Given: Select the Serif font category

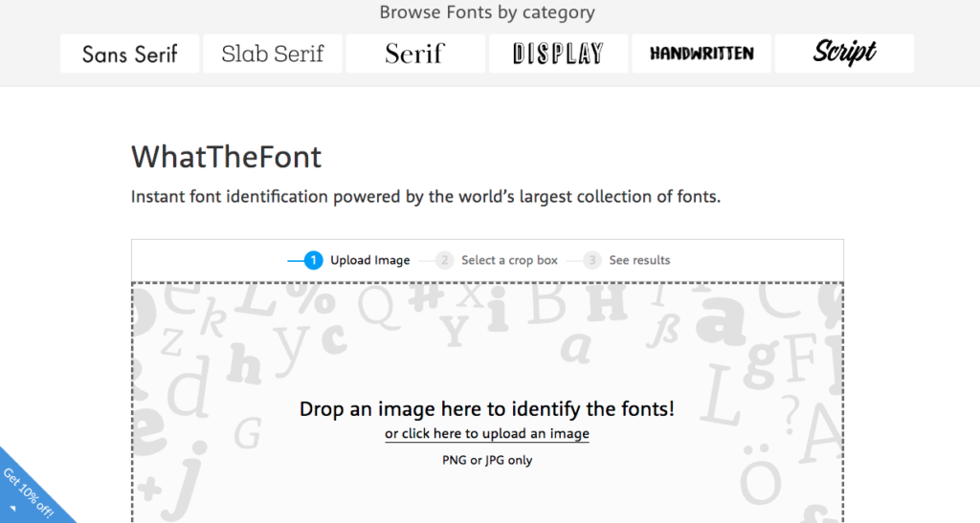Looking at the screenshot, I should (415, 54).
